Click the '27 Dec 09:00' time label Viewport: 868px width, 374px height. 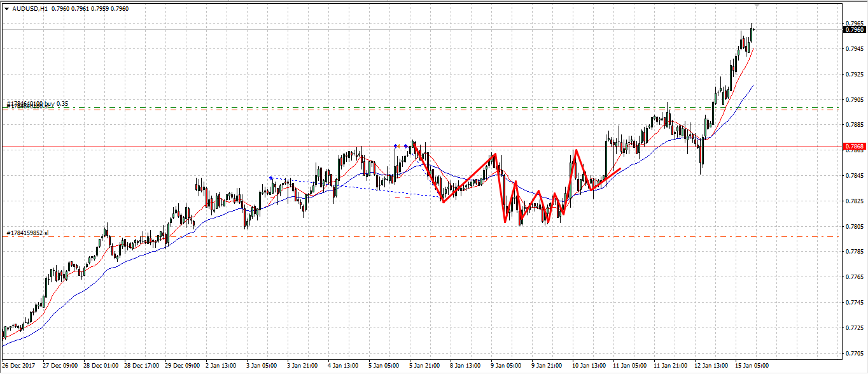coord(59,366)
